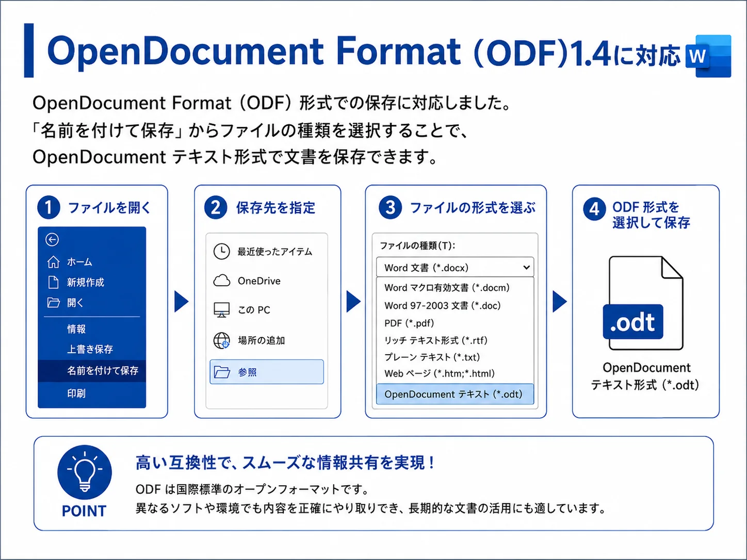Click the 参照 browse button
Screen dimensions: 747x560
[267, 372]
